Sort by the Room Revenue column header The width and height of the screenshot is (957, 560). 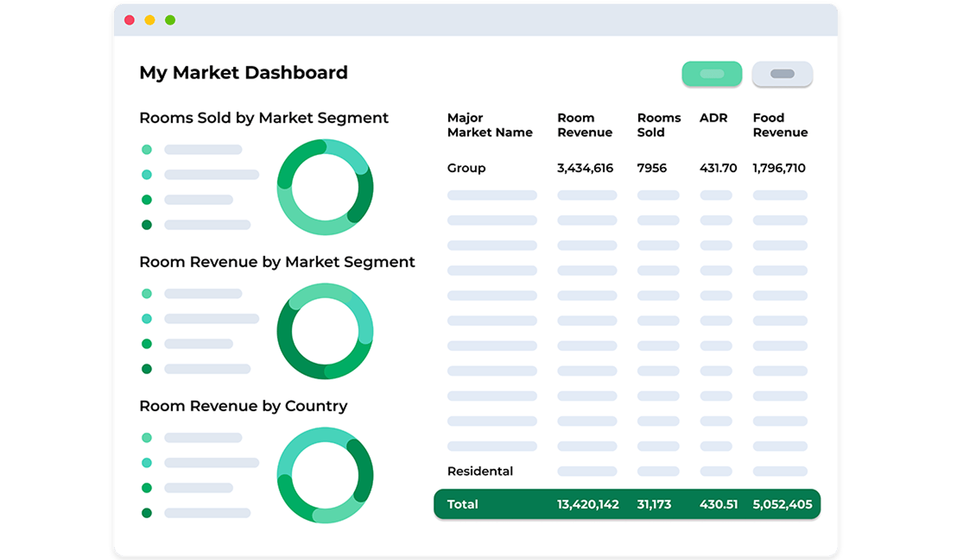coord(585,125)
